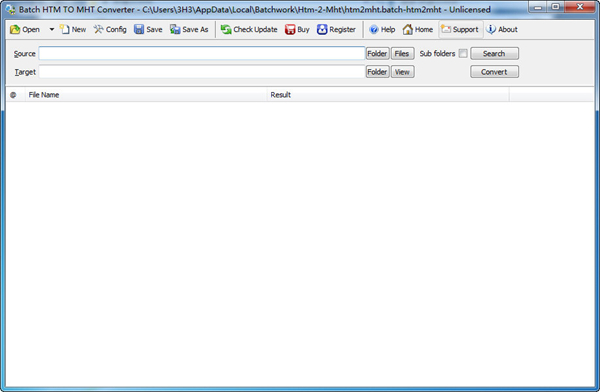600x392 pixels.
Task: Run the Convert button
Action: pyautogui.click(x=494, y=72)
